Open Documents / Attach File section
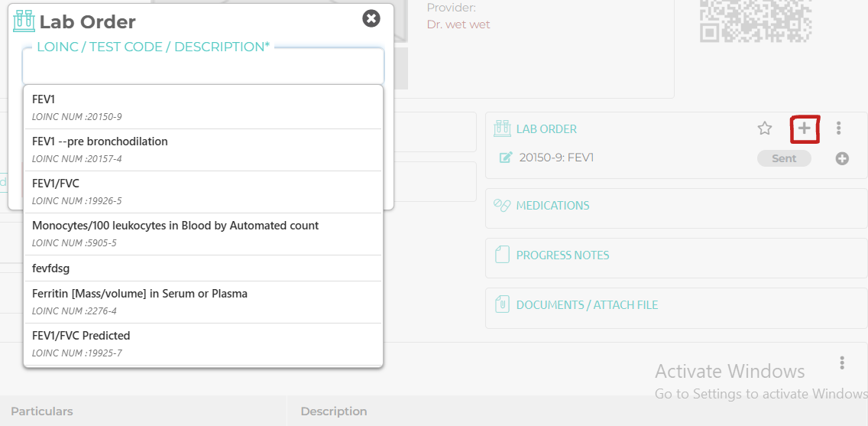This screenshot has height=426, width=868. (x=587, y=305)
